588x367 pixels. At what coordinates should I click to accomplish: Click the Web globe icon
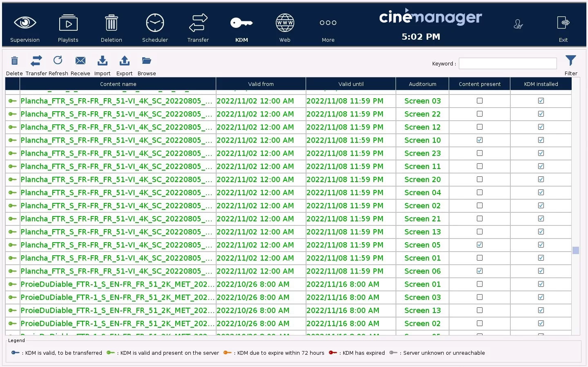(285, 24)
